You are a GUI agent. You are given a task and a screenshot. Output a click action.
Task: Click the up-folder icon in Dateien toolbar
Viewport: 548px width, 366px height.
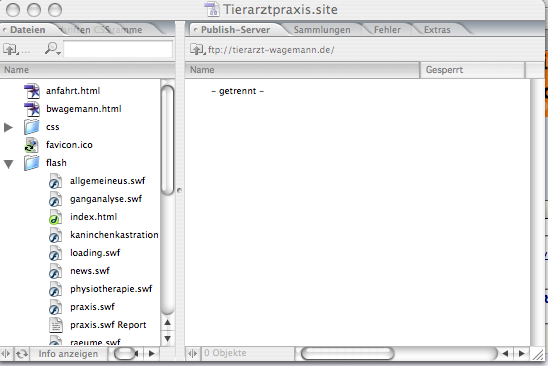point(10,49)
